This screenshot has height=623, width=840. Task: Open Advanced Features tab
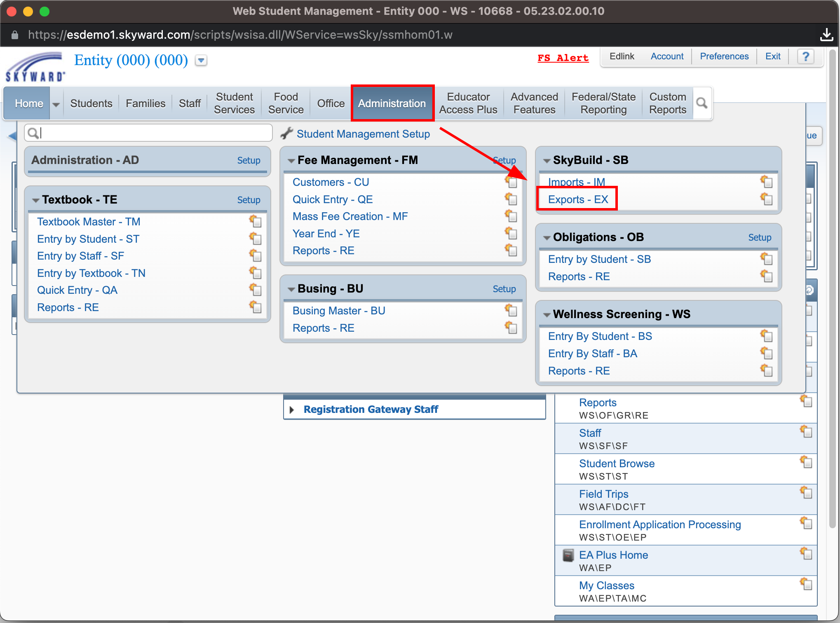[x=534, y=103]
